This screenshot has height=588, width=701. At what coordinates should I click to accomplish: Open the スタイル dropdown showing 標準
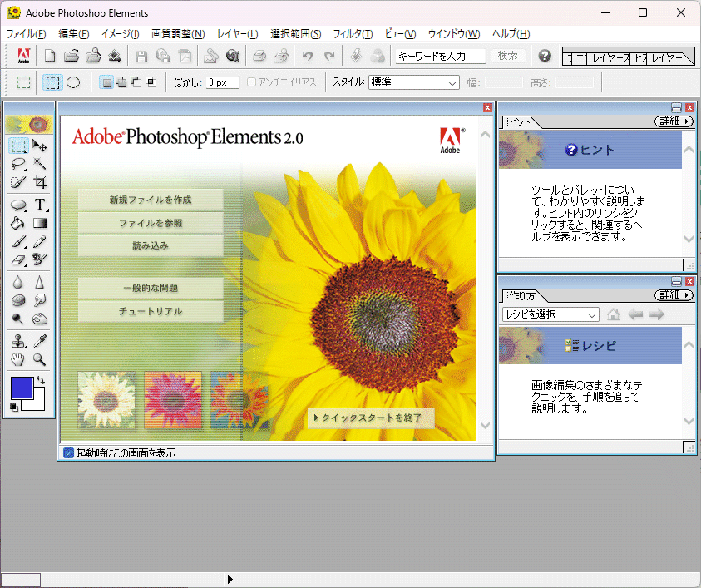coord(413,82)
